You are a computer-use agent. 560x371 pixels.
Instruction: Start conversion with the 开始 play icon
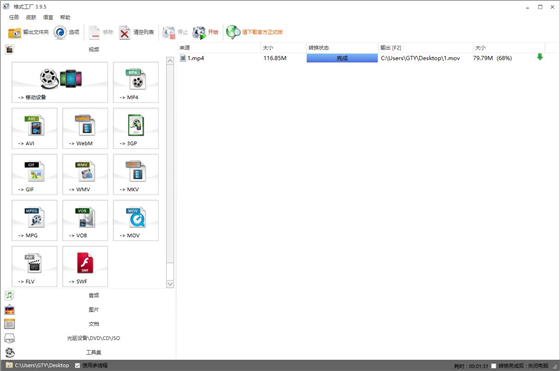[x=199, y=32]
